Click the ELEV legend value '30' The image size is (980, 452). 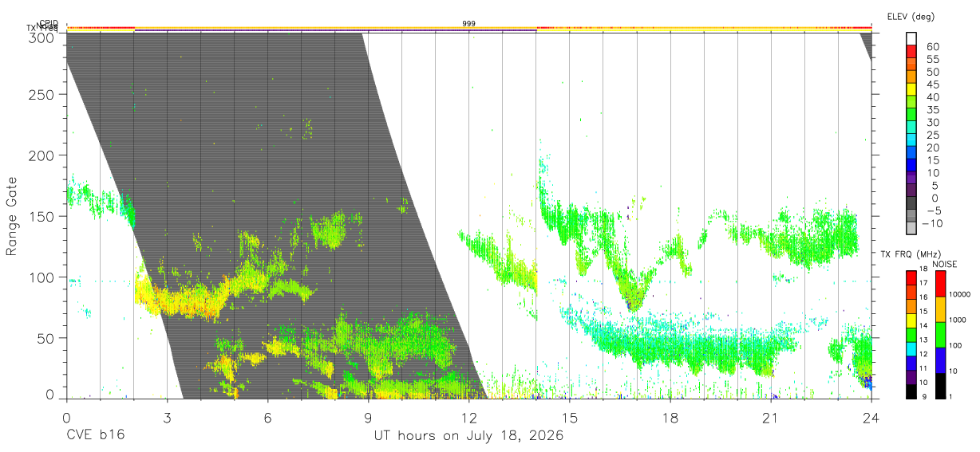[931, 122]
